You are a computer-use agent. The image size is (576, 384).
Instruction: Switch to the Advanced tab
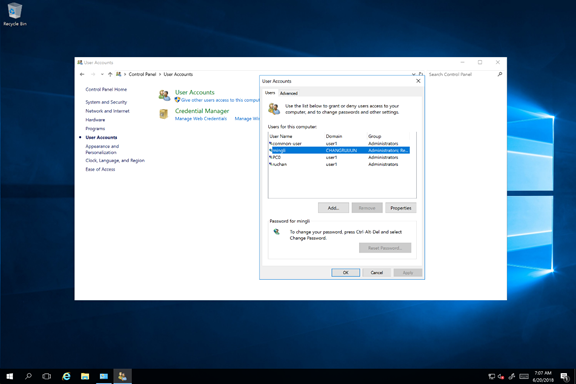[x=289, y=93]
